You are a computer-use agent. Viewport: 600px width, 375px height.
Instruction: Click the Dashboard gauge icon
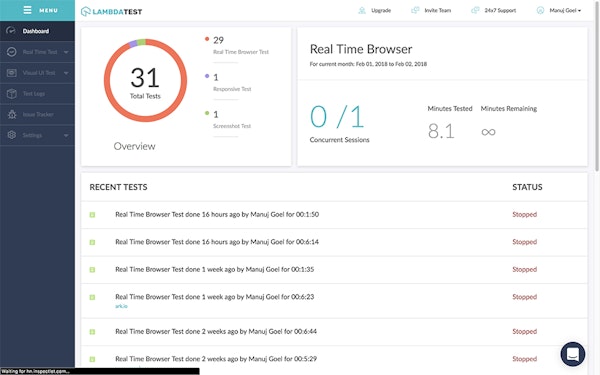pyautogui.click(x=11, y=31)
